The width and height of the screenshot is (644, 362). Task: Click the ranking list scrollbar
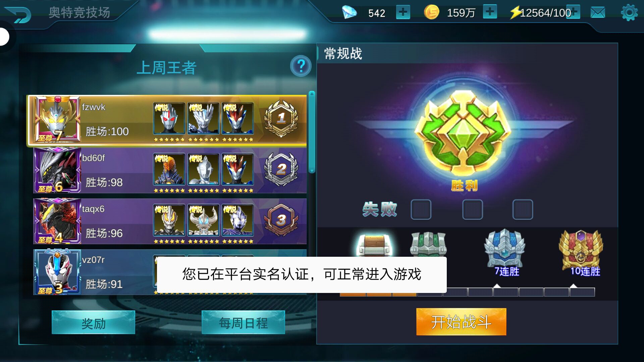click(x=312, y=132)
